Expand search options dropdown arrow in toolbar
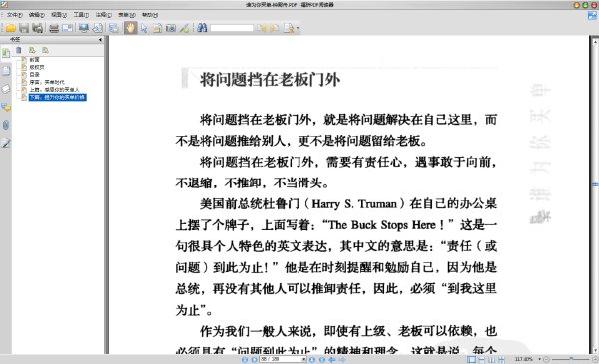Screen dimensions: 599x364 [x=298, y=28]
